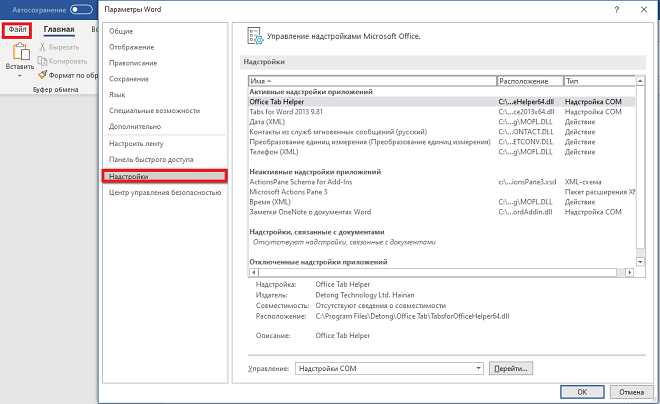Click the add-ins management gear icon
The image size is (660, 404).
click(x=255, y=36)
